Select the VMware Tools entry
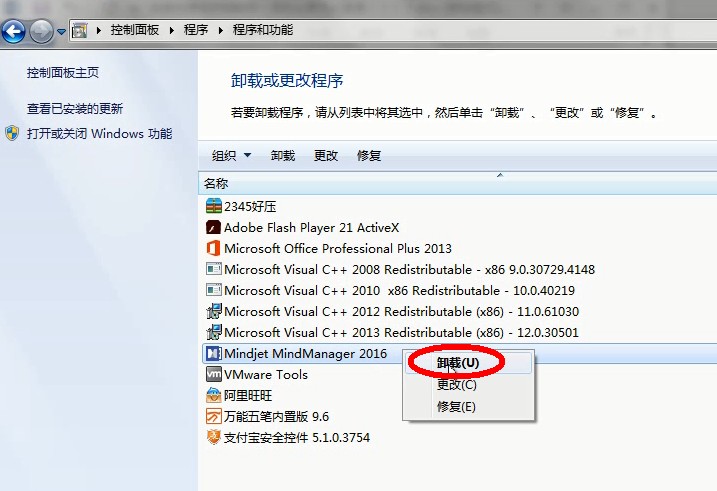Viewport: 717px width, 491px height. 266,375
